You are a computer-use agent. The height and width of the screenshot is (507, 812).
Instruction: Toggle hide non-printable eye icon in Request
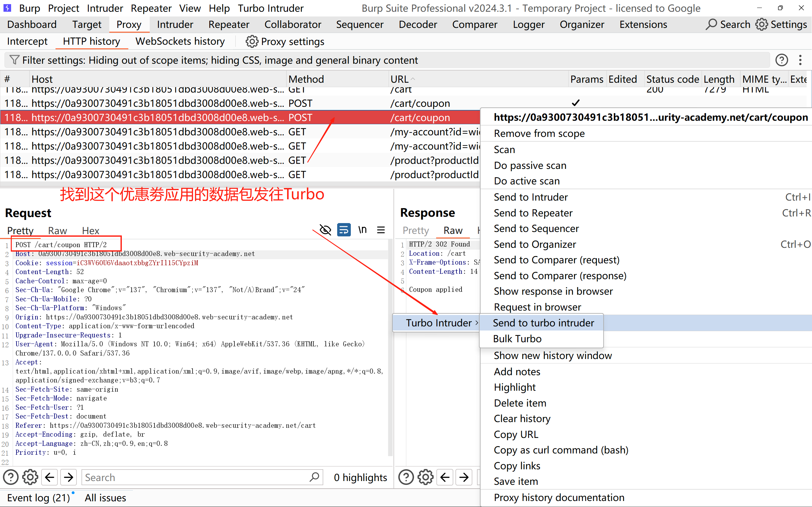[x=325, y=230]
